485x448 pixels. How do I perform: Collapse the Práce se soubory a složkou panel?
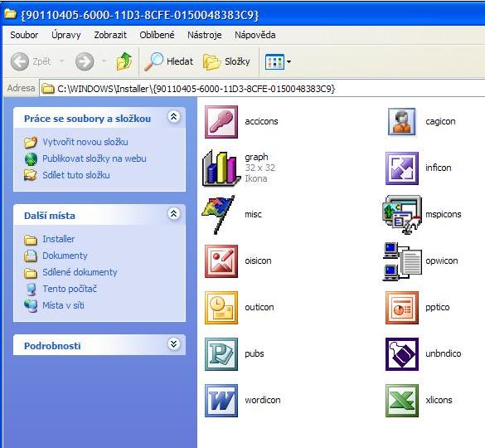tap(174, 117)
